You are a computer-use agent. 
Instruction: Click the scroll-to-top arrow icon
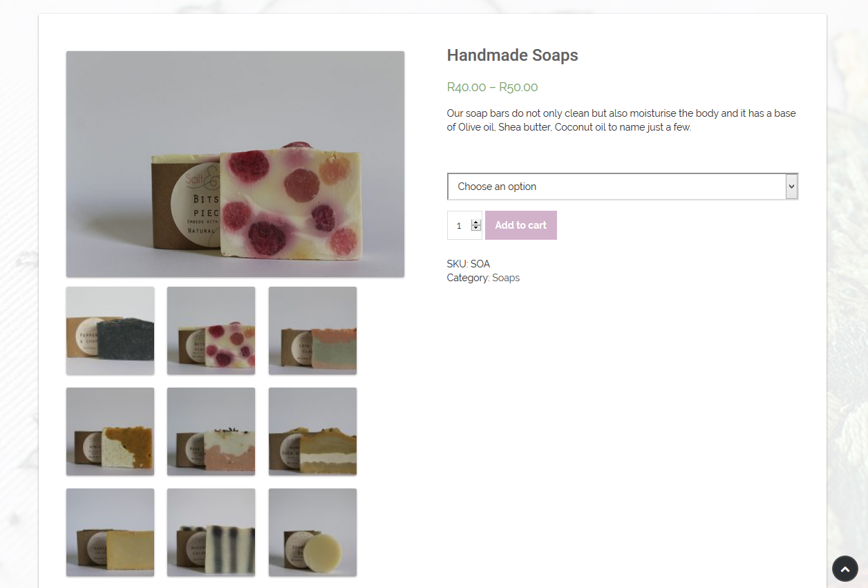point(845,569)
